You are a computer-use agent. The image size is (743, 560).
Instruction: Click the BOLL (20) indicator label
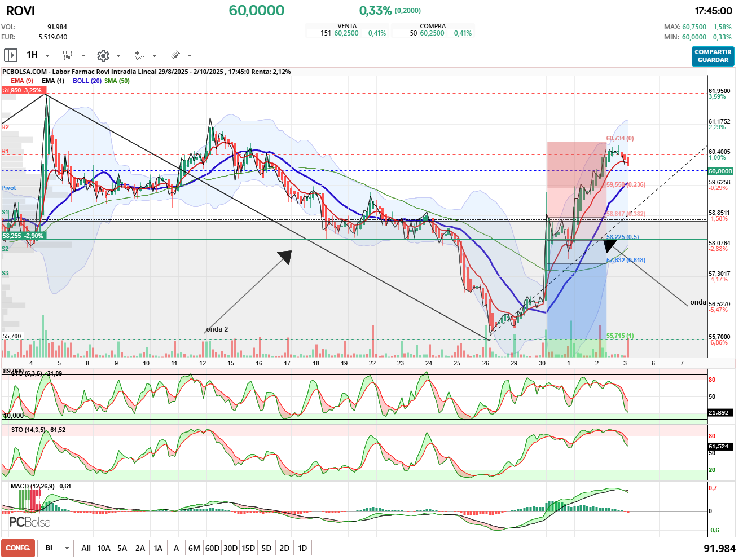[x=87, y=81]
